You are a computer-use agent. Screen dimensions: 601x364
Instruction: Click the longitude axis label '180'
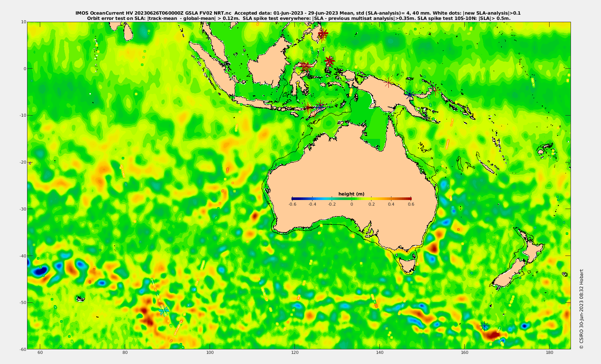(550, 353)
